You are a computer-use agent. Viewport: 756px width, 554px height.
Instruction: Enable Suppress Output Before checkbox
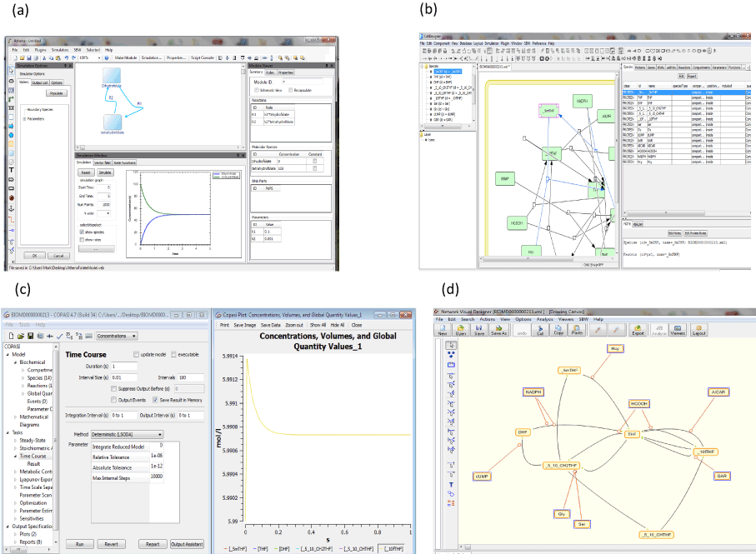pyautogui.click(x=114, y=389)
